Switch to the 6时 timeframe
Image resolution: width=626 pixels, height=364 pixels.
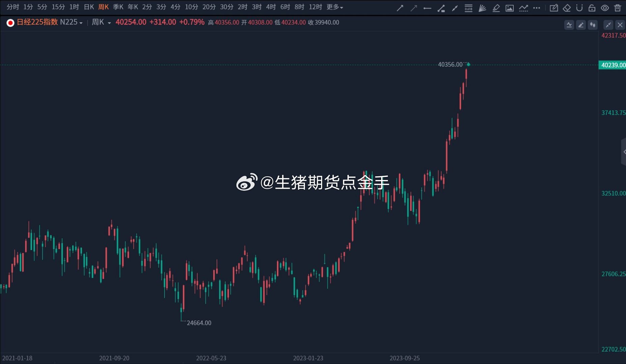285,7
